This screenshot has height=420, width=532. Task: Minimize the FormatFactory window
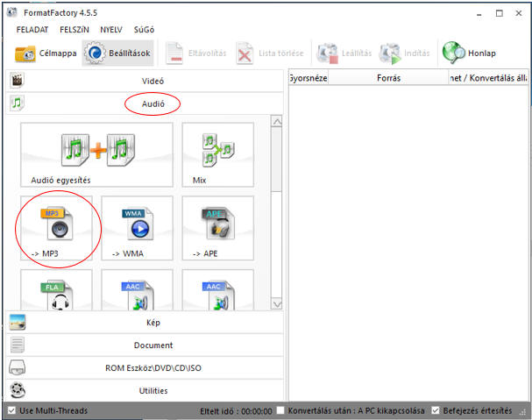tap(479, 13)
